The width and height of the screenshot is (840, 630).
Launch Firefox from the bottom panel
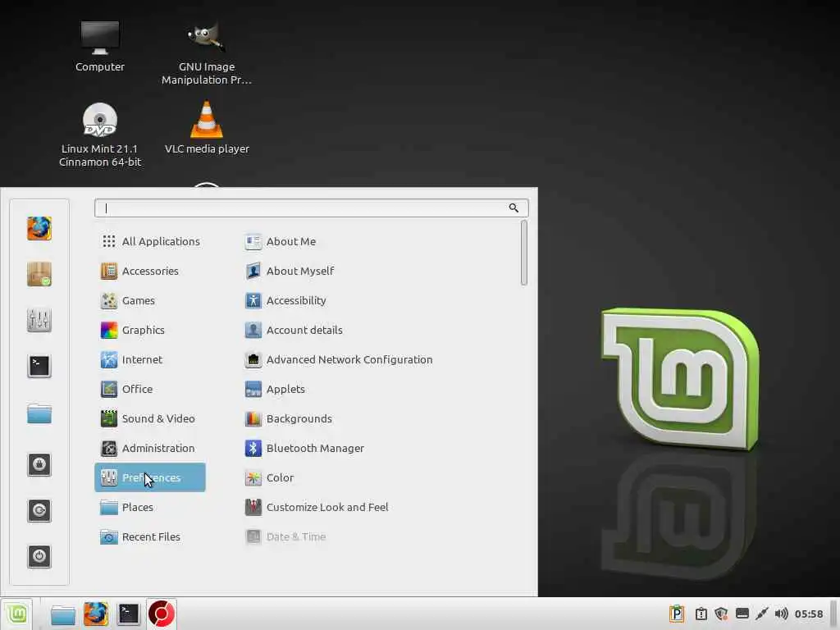click(96, 614)
